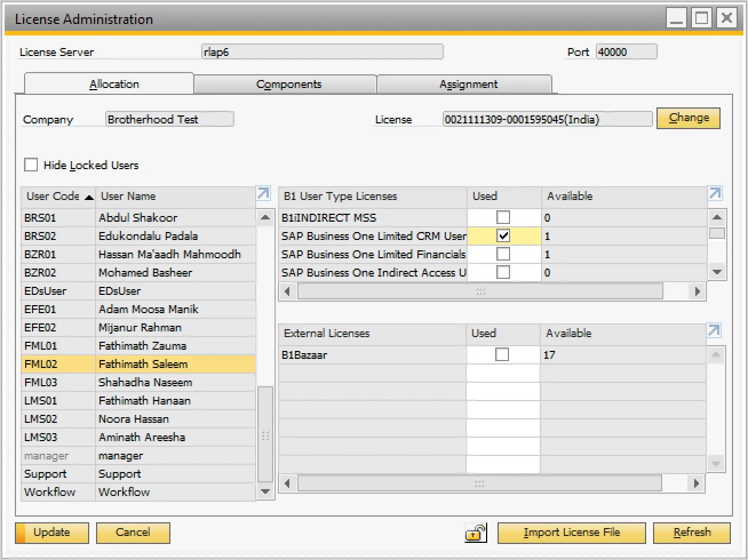Click the B1 User Type Licenses scroll up arrow

[717, 217]
